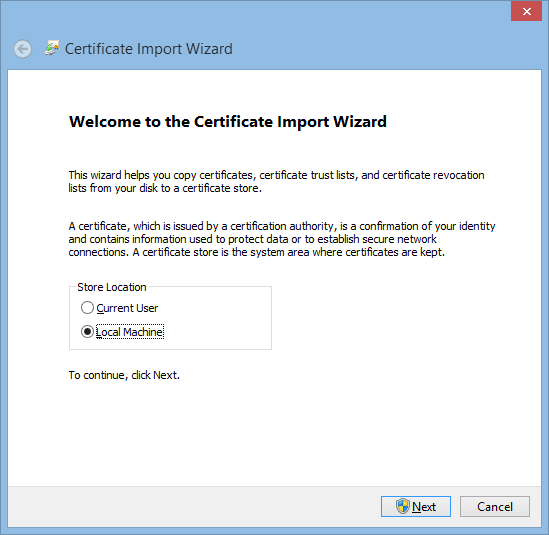Click the Current User option label
Viewport: 549px width, 535px height.
(x=127, y=308)
